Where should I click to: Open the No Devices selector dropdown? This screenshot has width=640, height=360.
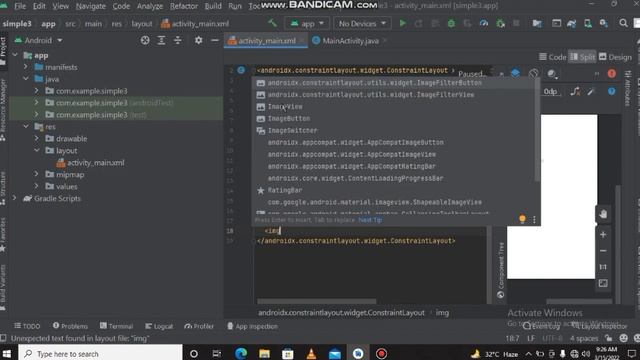pyautogui.click(x=362, y=23)
